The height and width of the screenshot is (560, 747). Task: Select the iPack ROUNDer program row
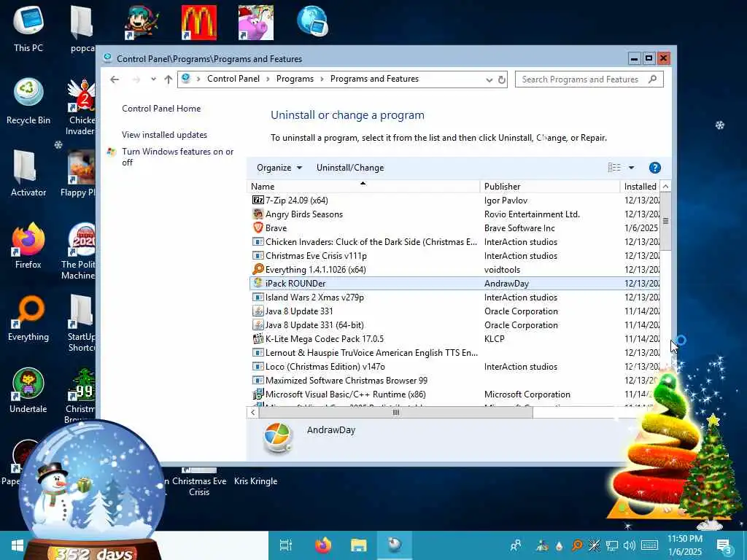454,284
